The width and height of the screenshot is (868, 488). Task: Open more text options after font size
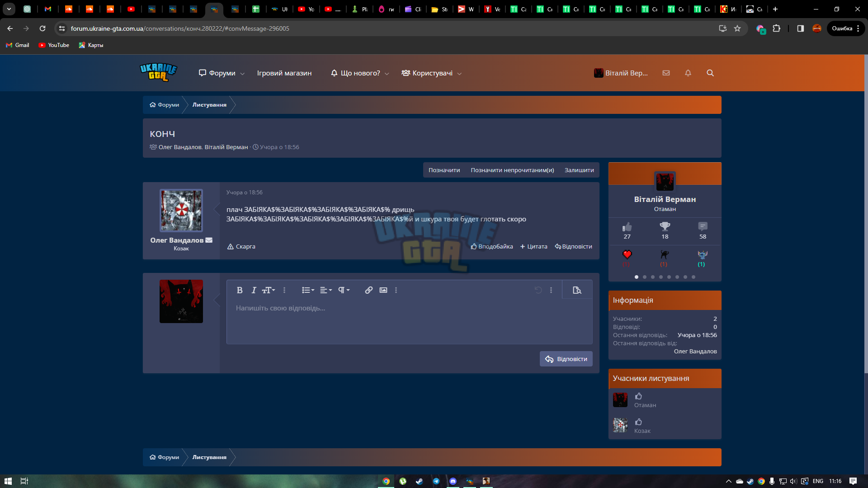pos(284,290)
